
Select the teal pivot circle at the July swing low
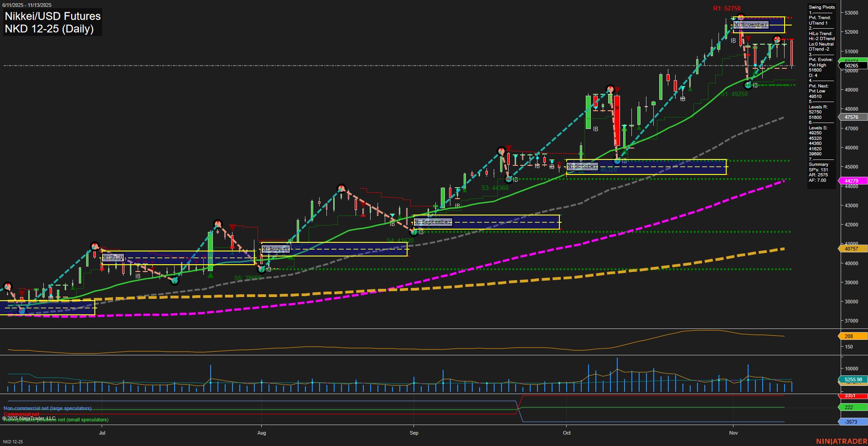click(x=175, y=281)
